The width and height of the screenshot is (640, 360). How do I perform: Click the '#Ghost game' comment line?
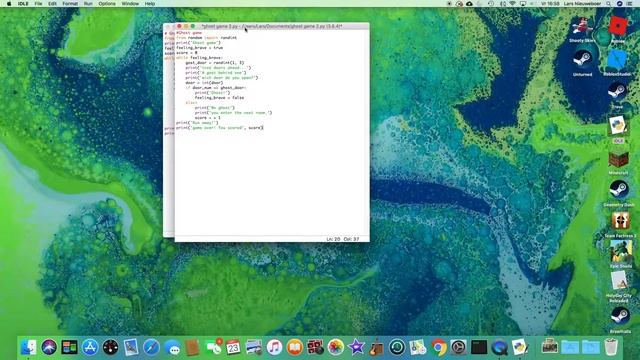189,33
